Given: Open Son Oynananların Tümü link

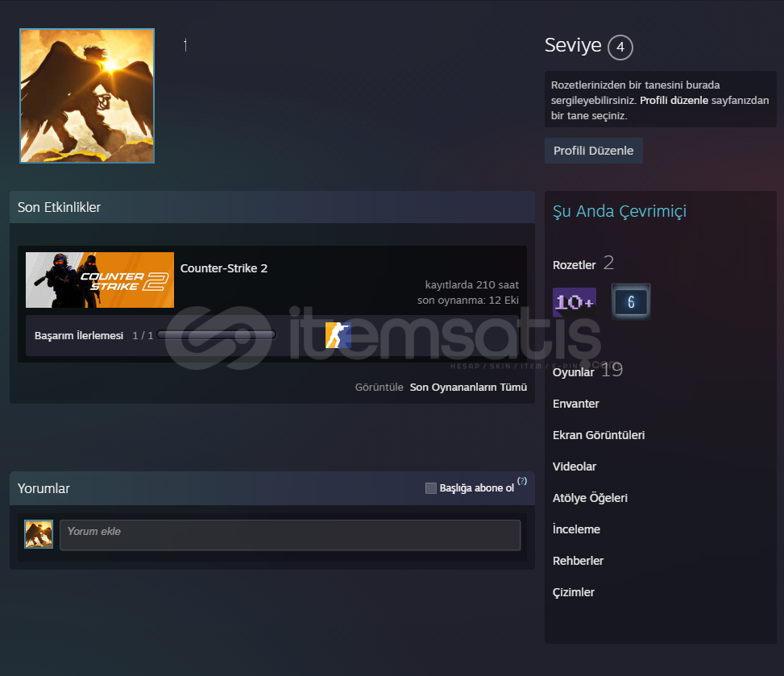Looking at the screenshot, I should pos(468,387).
